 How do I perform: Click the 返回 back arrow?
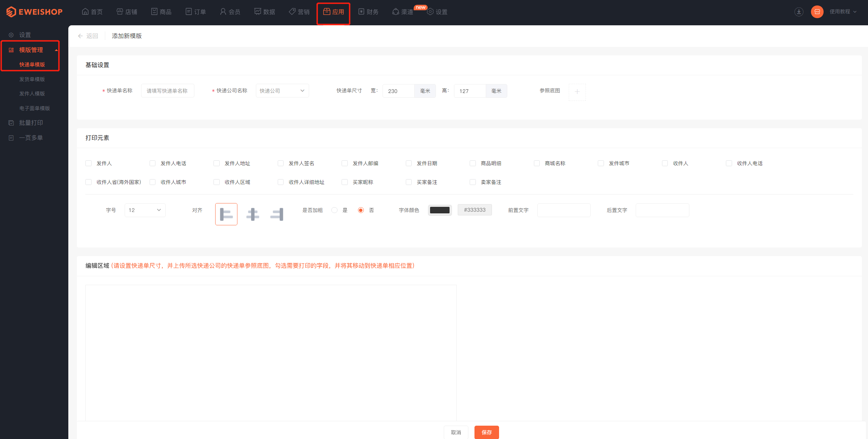tap(80, 36)
